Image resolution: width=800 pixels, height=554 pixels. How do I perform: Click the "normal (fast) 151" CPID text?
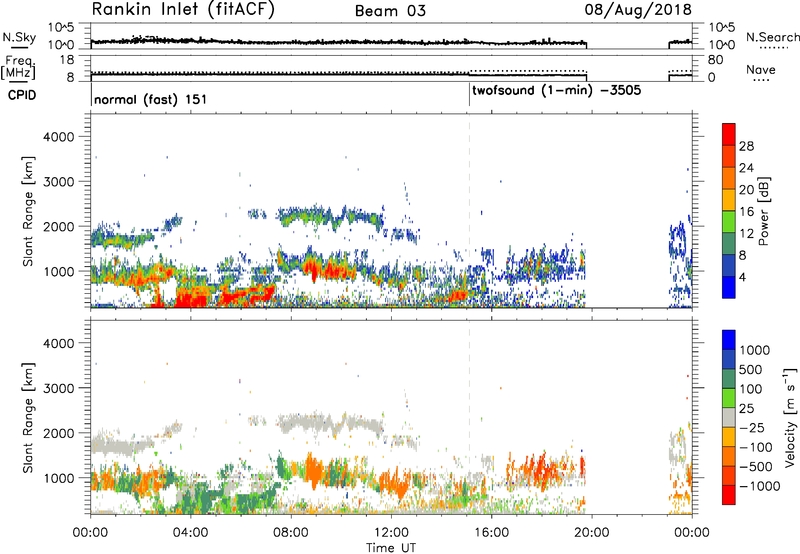pyautogui.click(x=151, y=99)
